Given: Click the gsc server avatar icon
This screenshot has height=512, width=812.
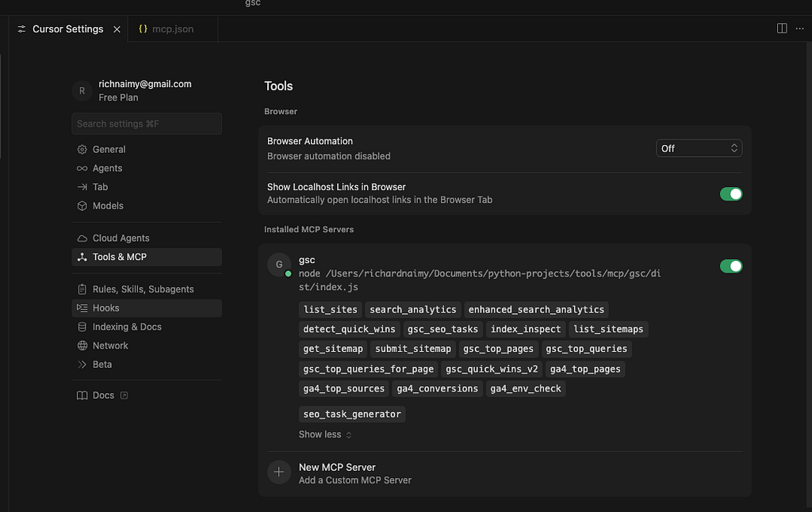Looking at the screenshot, I should [x=279, y=265].
